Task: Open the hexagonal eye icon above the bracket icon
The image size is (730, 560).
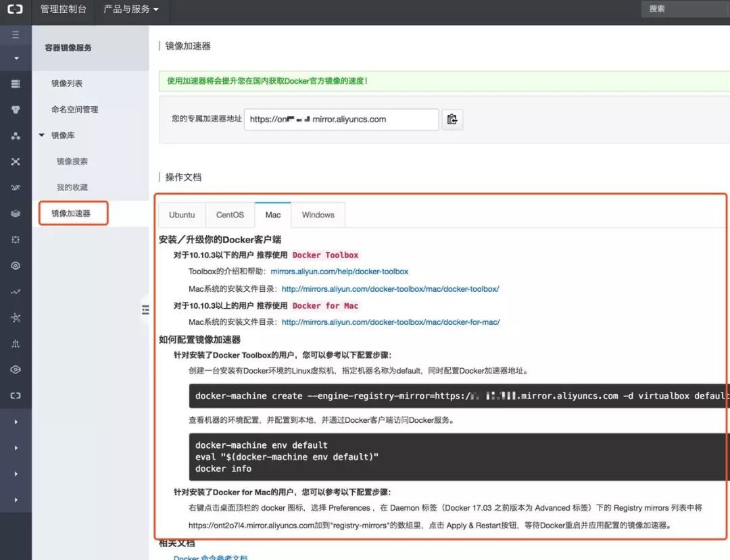Action: coord(16,370)
